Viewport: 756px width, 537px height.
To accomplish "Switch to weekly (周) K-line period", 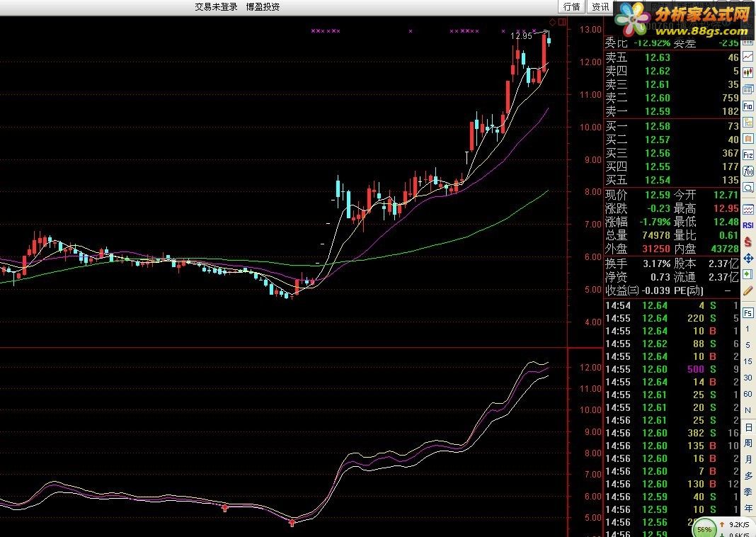I will (x=748, y=443).
